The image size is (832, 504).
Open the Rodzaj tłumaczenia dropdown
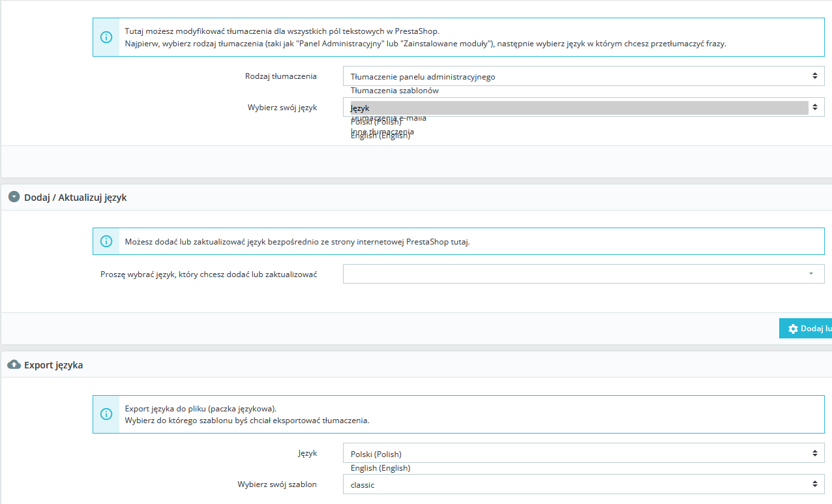tap(584, 76)
